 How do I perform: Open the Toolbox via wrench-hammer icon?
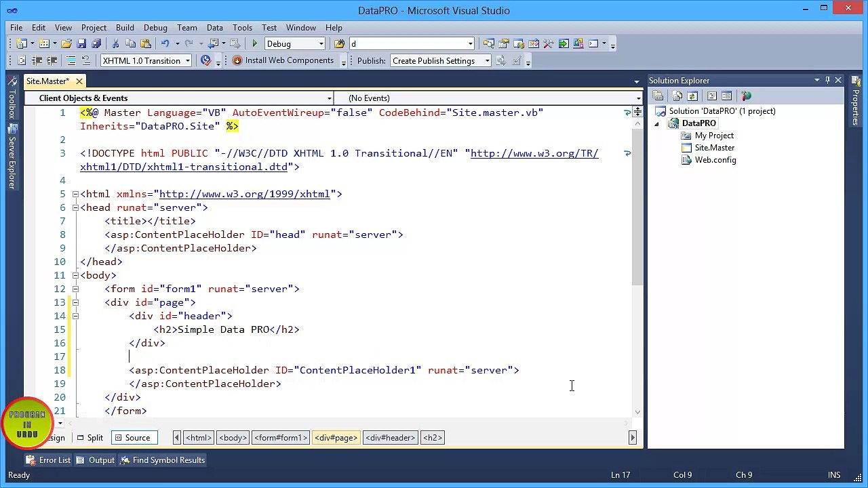(x=548, y=43)
